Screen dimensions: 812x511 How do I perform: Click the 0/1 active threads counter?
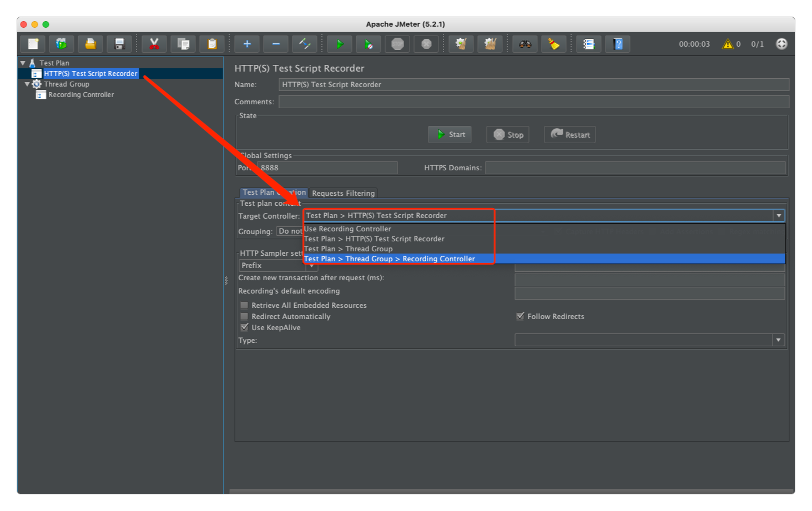(x=757, y=44)
